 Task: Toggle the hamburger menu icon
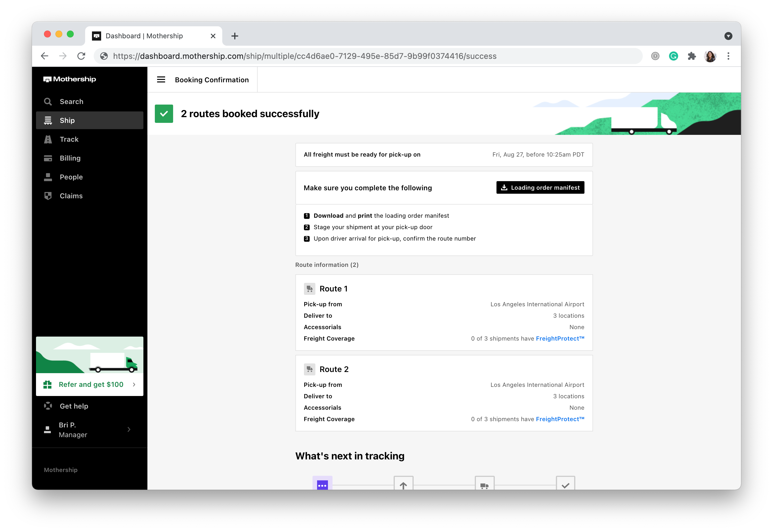[161, 79]
